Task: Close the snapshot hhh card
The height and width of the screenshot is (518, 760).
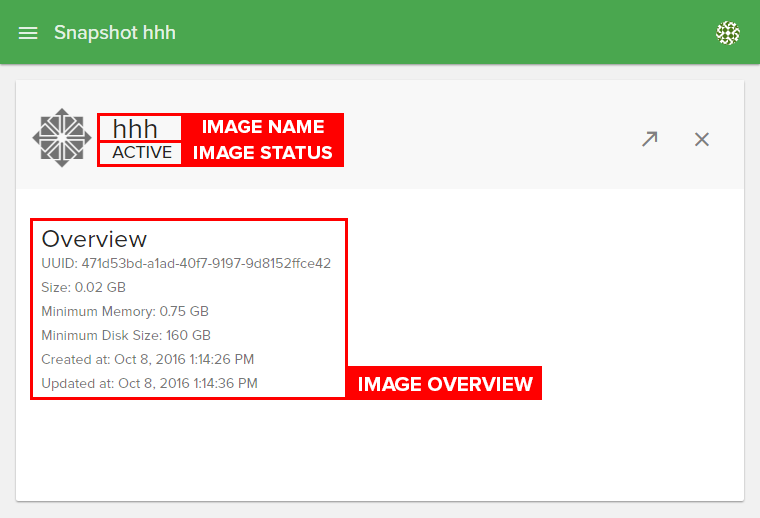Action: (x=702, y=139)
